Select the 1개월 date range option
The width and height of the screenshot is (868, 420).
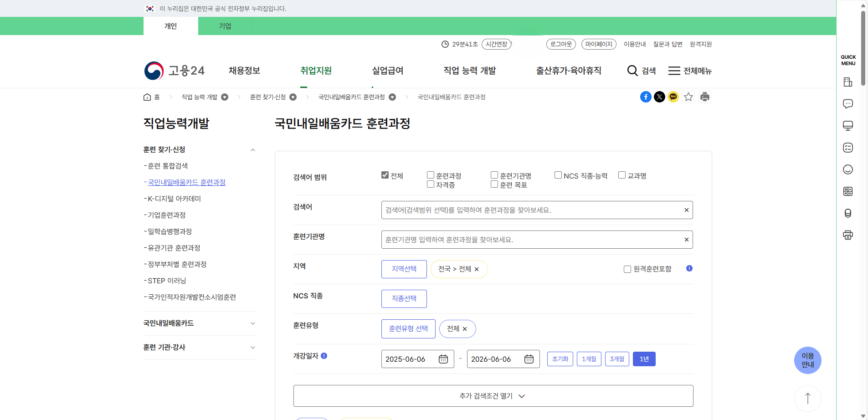[589, 359]
